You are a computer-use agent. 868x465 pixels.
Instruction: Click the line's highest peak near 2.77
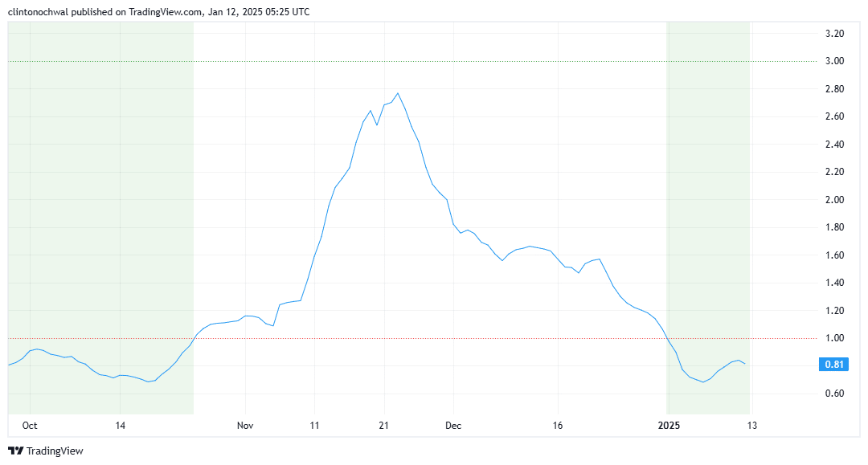pos(398,93)
